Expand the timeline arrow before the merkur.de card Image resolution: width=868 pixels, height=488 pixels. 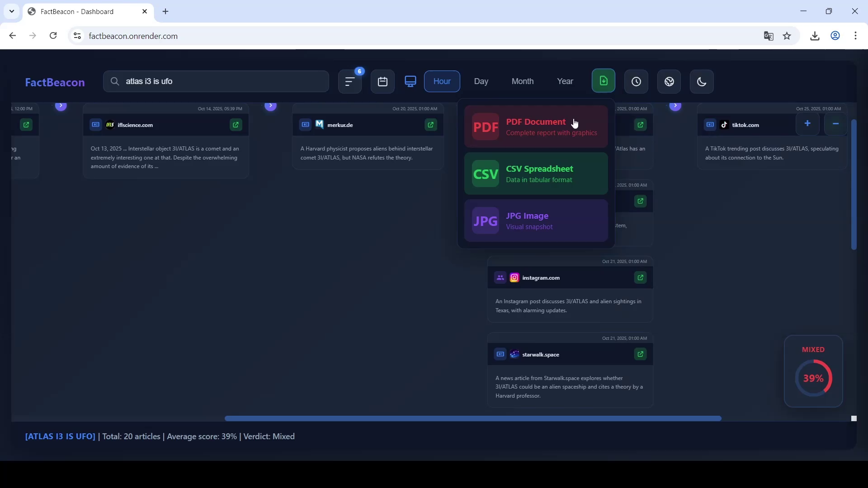(x=270, y=106)
